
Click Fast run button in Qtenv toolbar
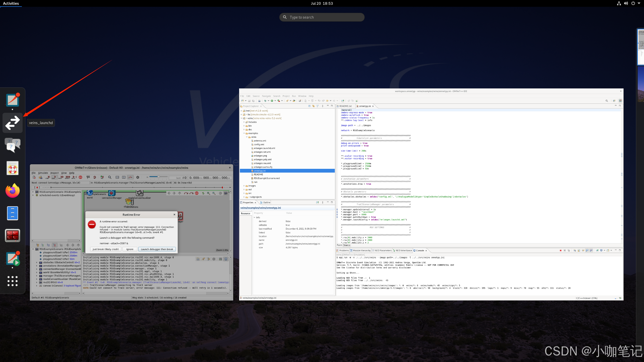coord(61,177)
